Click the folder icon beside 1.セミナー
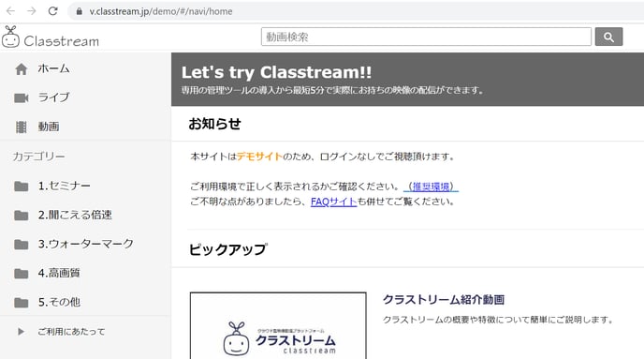This screenshot has height=359, width=644. coord(21,187)
